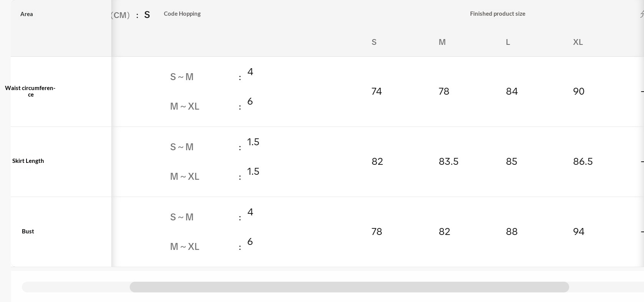Click the M~XL label in Skirt Length row

[x=185, y=177]
